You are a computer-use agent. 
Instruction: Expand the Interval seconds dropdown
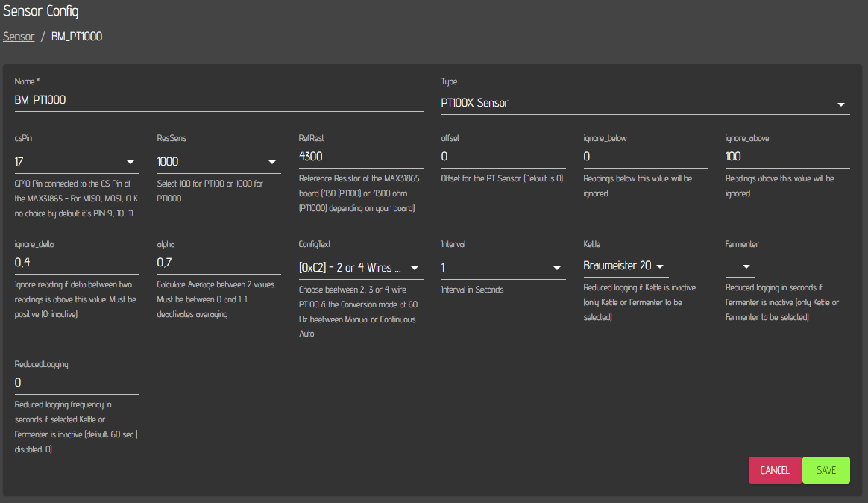556,267
